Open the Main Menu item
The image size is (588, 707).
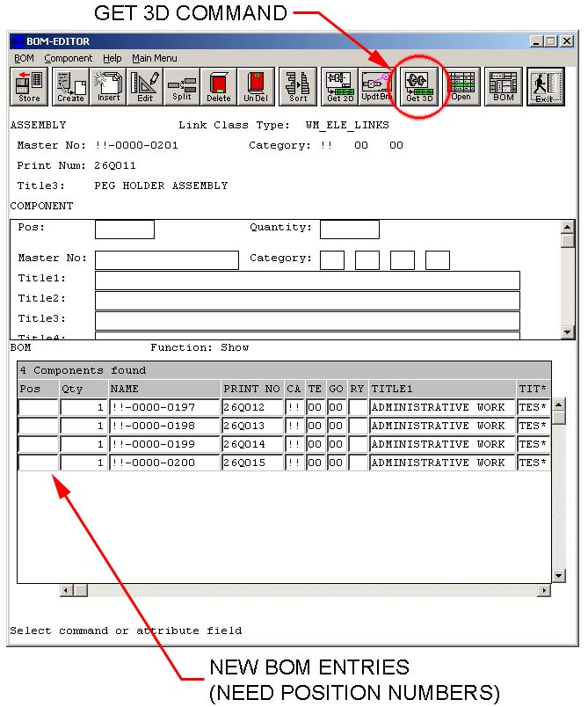tap(155, 58)
